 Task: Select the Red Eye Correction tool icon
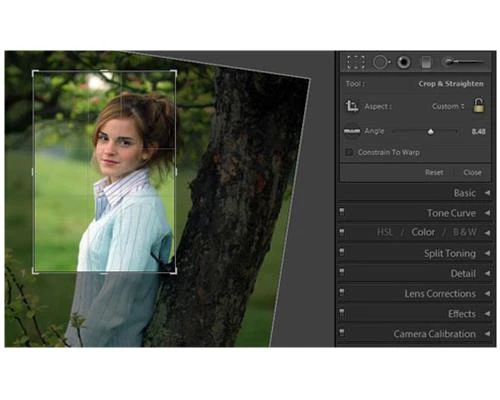(404, 62)
